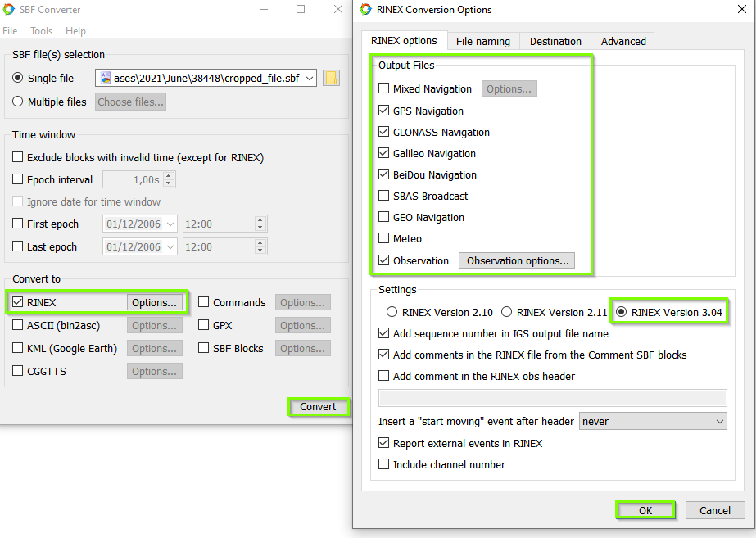Confirm with the OK button
This screenshot has width=756, height=538.
coord(645,510)
